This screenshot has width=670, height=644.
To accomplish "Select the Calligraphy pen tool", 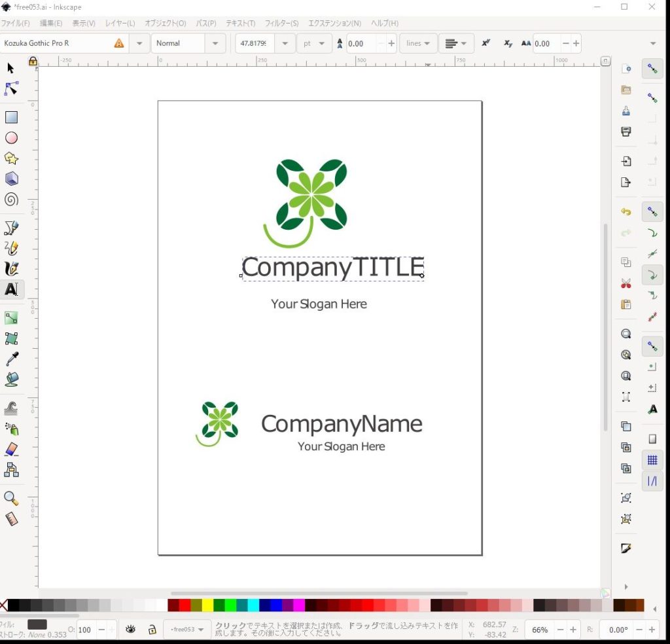I will point(11,269).
